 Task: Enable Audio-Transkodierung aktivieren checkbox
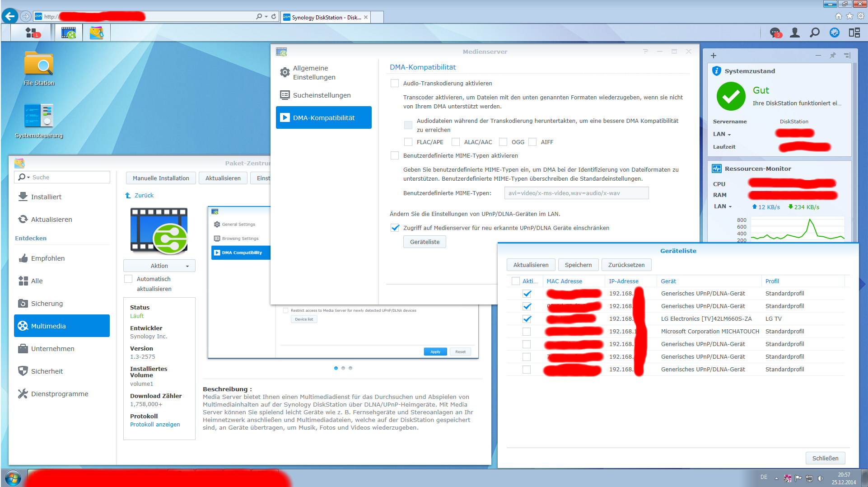pos(395,84)
